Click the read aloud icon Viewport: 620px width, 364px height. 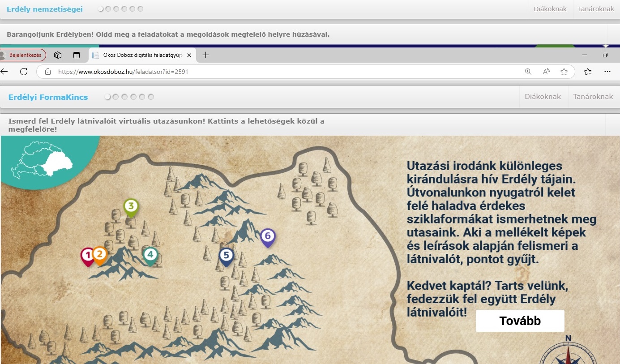pyautogui.click(x=546, y=72)
